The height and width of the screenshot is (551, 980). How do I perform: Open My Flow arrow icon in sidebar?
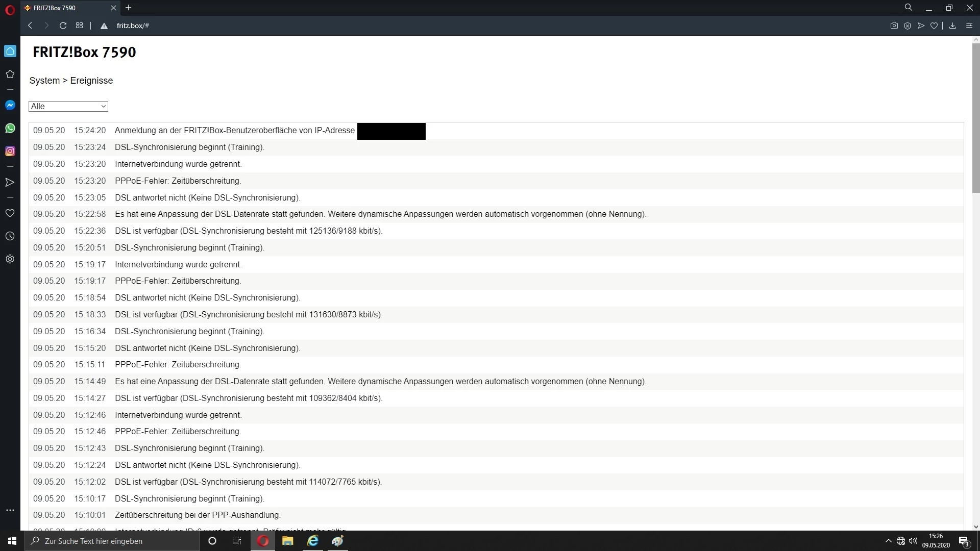pos(10,182)
